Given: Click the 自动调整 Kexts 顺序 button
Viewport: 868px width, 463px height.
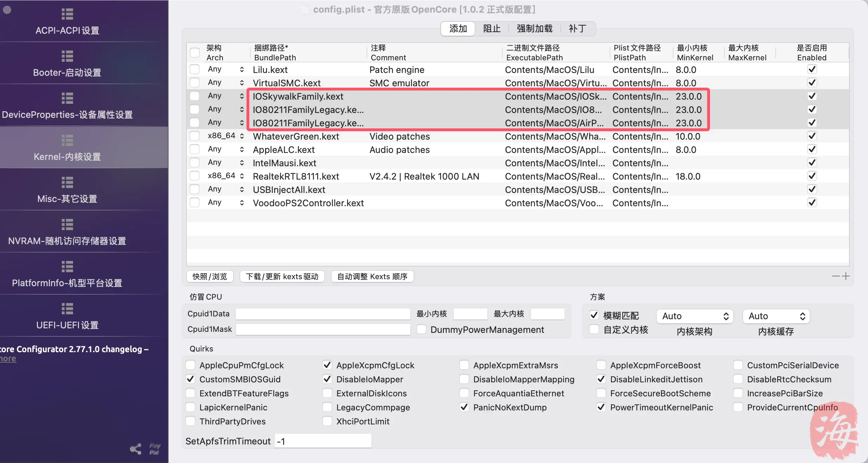Looking at the screenshot, I should click(x=372, y=276).
